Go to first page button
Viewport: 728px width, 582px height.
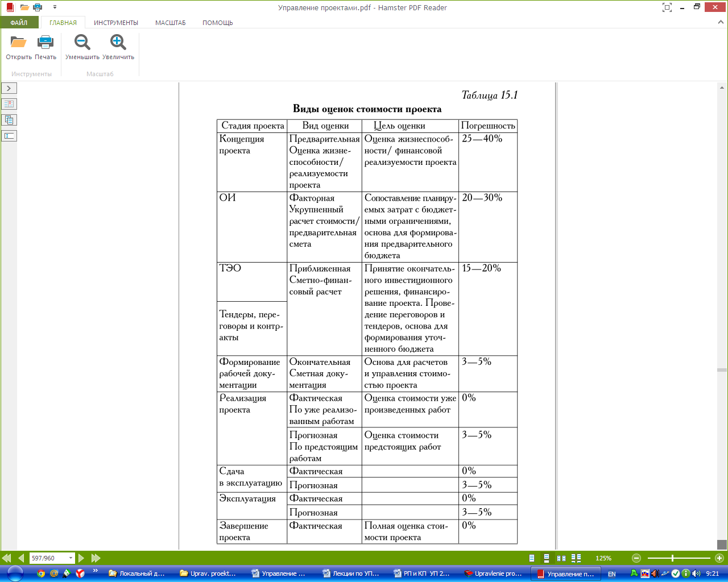coord(7,558)
